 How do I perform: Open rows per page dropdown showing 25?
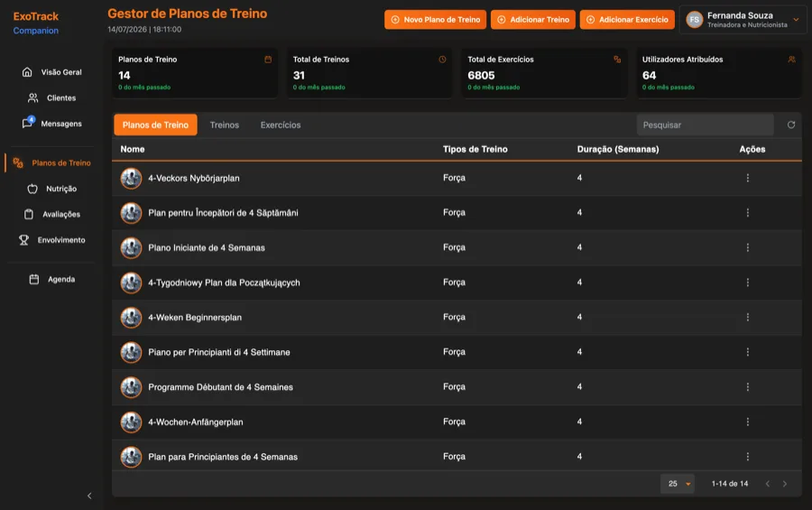click(678, 484)
